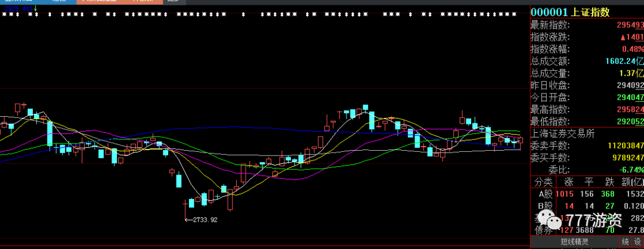The image size is (644, 249).
Task: Click yesterday's close value 294092
Action: coord(630,86)
